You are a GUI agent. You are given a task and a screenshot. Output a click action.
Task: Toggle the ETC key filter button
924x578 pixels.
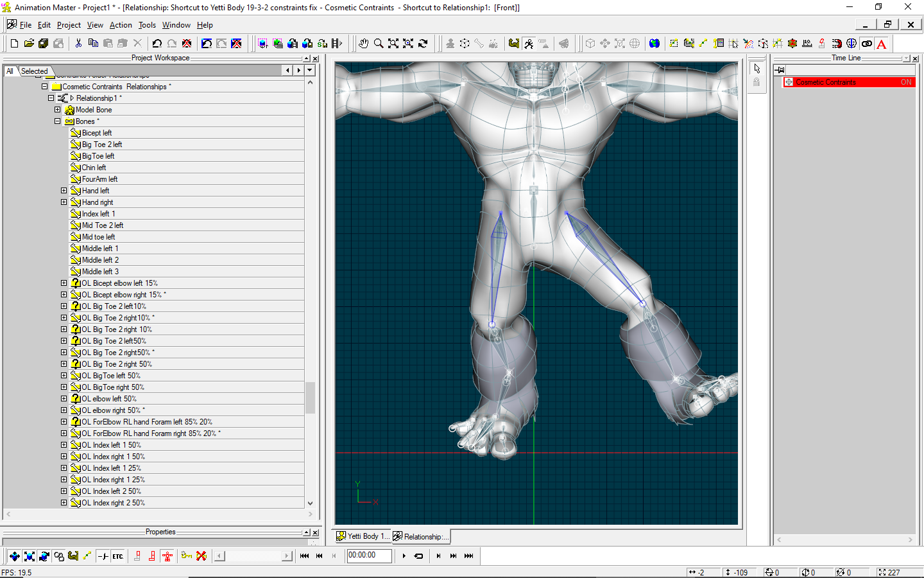pos(118,556)
